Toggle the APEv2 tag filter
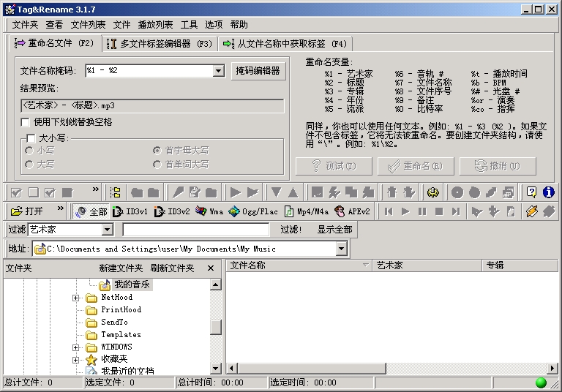Viewport: 562px width, 392px height. (x=352, y=212)
